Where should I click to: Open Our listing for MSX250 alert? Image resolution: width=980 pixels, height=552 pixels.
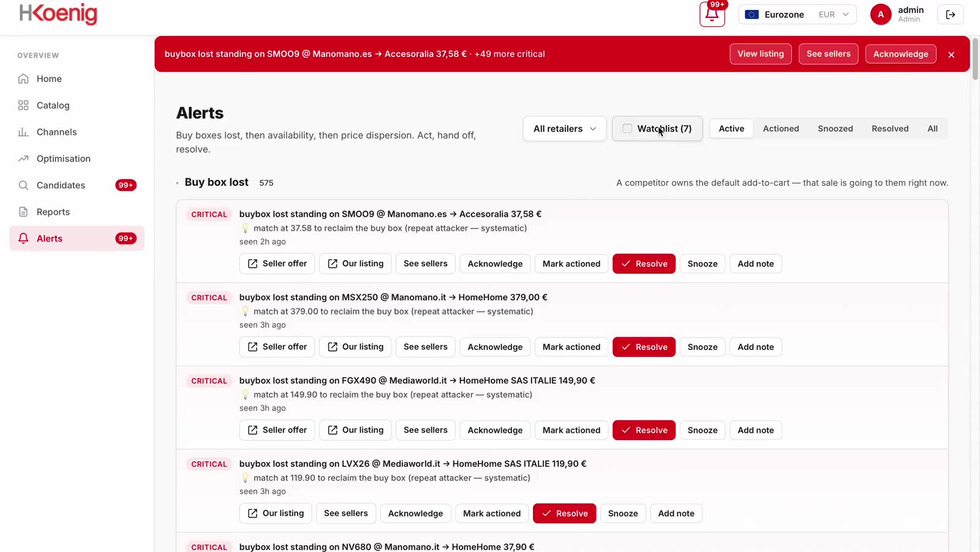point(355,347)
